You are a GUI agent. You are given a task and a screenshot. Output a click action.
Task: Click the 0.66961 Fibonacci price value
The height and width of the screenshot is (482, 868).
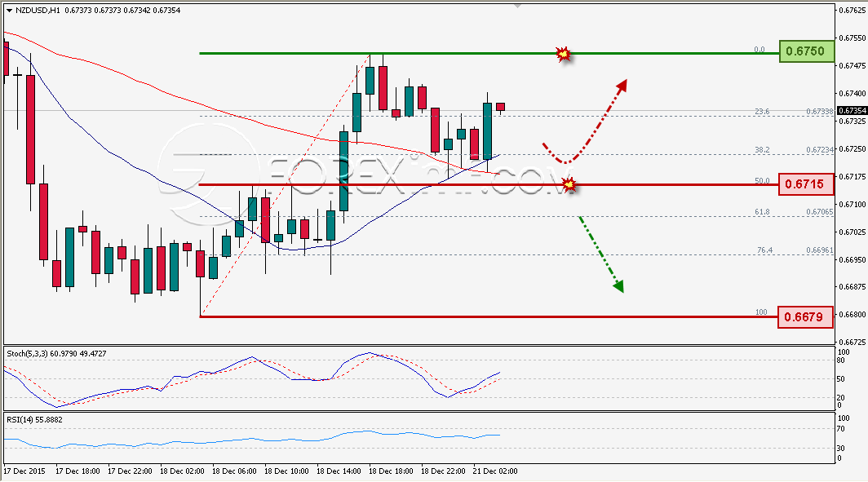tap(820, 250)
